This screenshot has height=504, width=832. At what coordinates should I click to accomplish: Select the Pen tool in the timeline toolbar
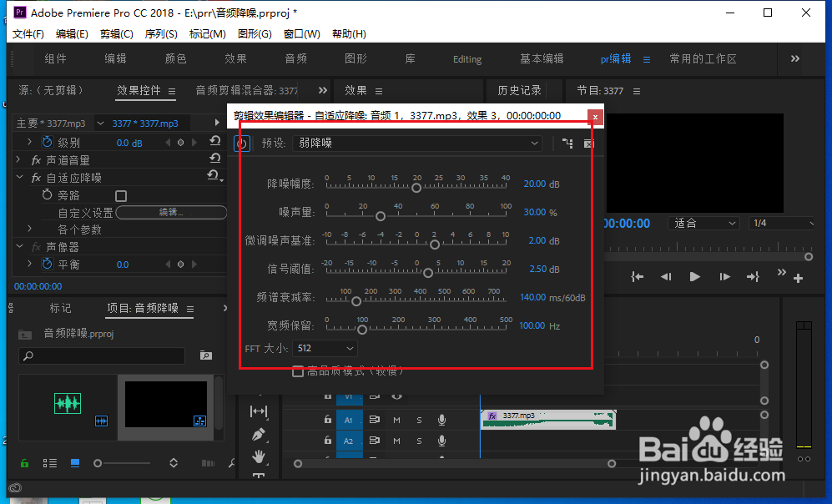pos(259,435)
